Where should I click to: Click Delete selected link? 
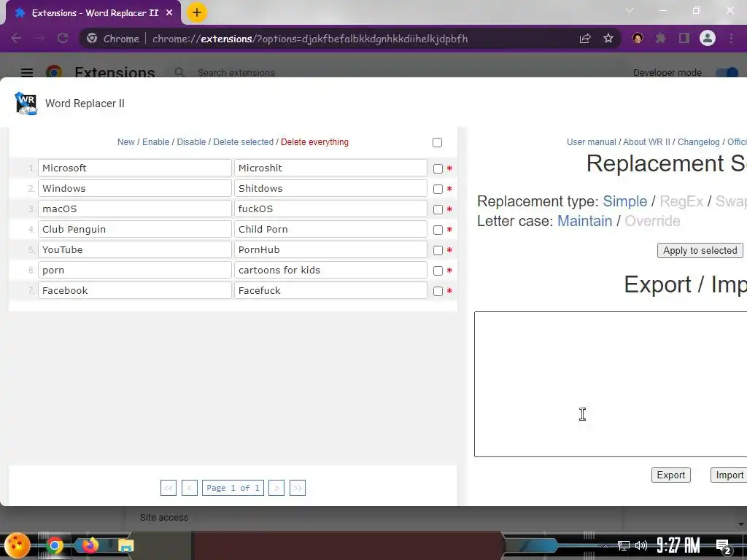coord(244,142)
